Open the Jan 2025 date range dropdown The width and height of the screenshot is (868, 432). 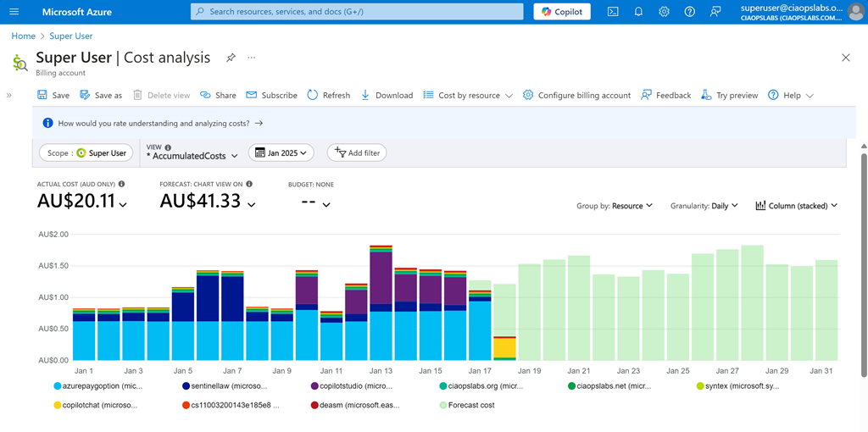pos(281,153)
